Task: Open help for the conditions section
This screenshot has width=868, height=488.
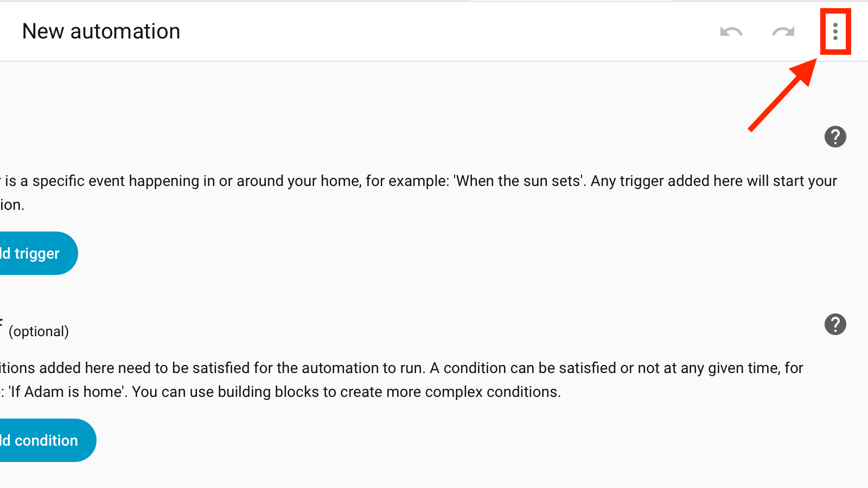Action: [835, 324]
